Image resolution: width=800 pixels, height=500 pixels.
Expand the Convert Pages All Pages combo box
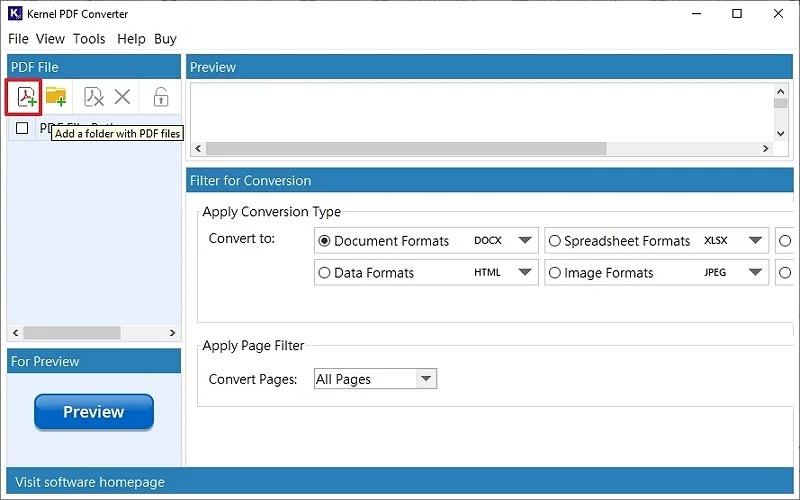point(376,379)
